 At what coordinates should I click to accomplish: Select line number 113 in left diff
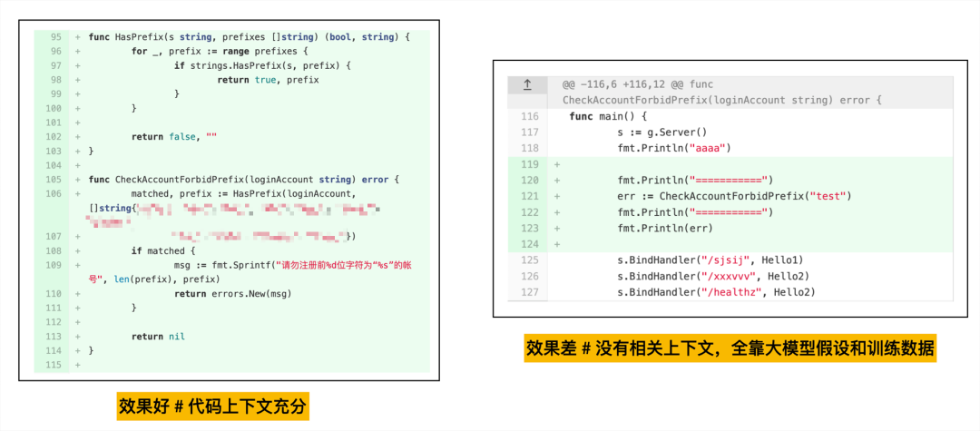[54, 337]
